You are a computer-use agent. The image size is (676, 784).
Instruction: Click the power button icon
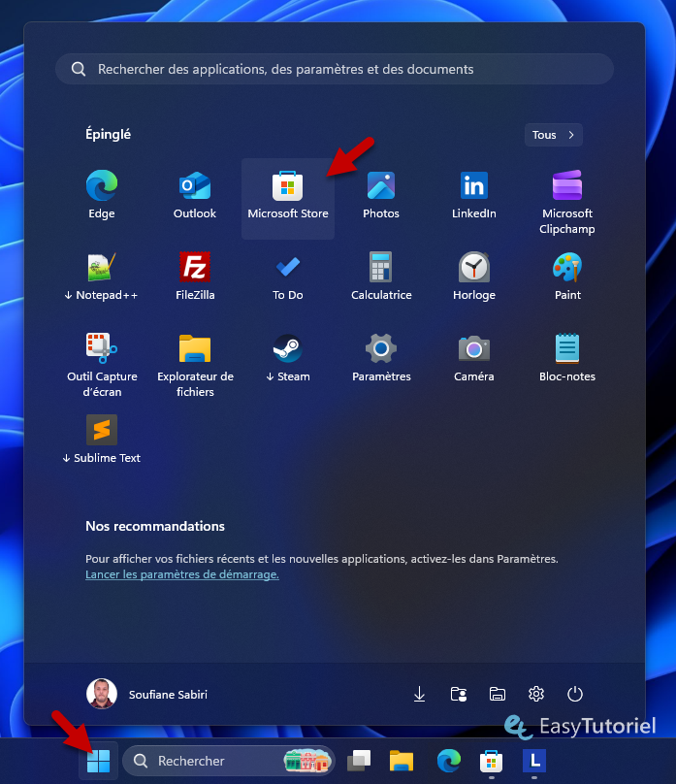pos(575,694)
